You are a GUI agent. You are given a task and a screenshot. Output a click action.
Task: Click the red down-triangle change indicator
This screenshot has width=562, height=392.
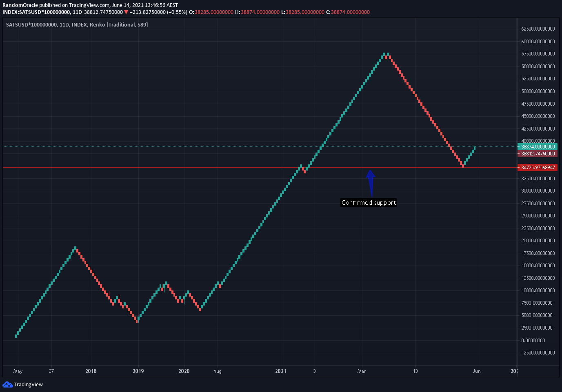(126, 12)
